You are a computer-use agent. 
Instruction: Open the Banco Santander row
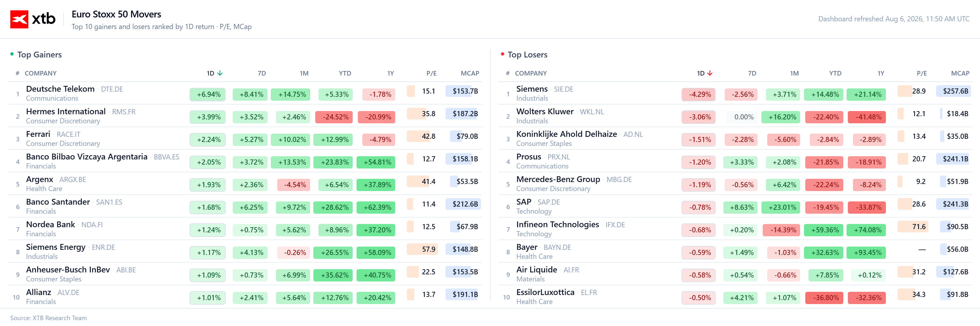[245, 206]
